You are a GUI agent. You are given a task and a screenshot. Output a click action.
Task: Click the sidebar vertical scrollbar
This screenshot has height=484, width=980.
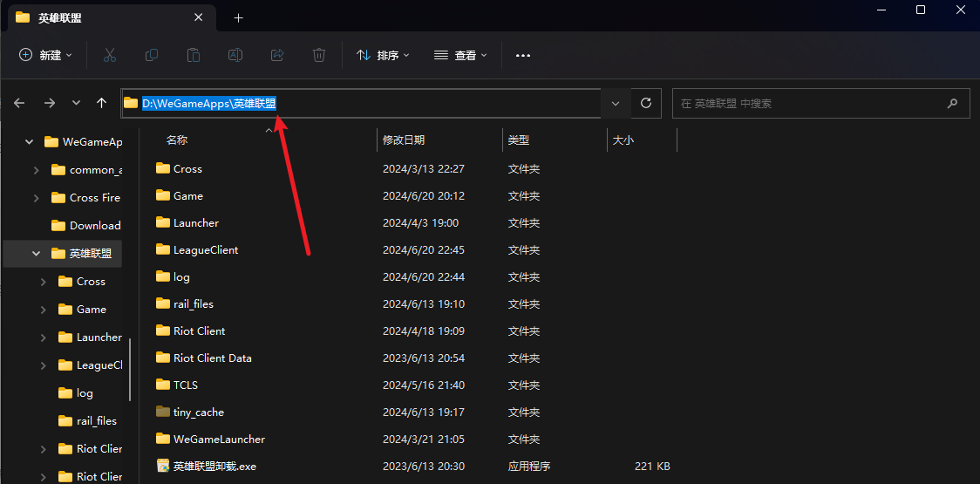click(130, 369)
